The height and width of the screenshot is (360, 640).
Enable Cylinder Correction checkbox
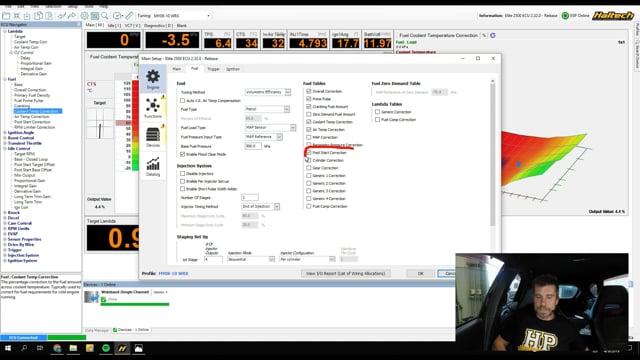point(309,160)
